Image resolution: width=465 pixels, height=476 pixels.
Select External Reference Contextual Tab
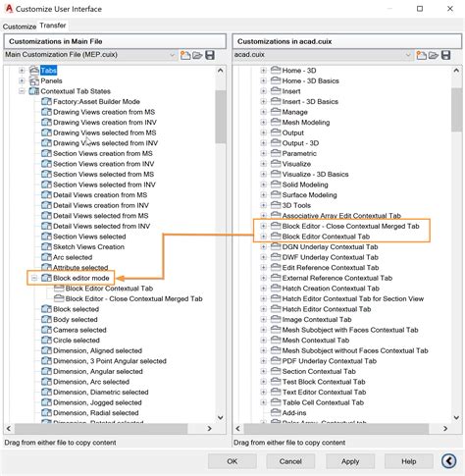[x=337, y=278]
